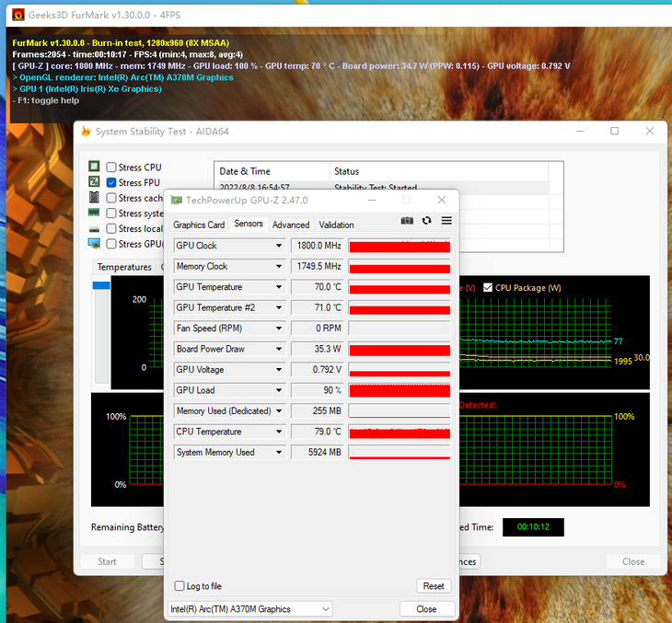Click the GPU-Z Close button
Viewport: 672px width, 623px height.
427,609
